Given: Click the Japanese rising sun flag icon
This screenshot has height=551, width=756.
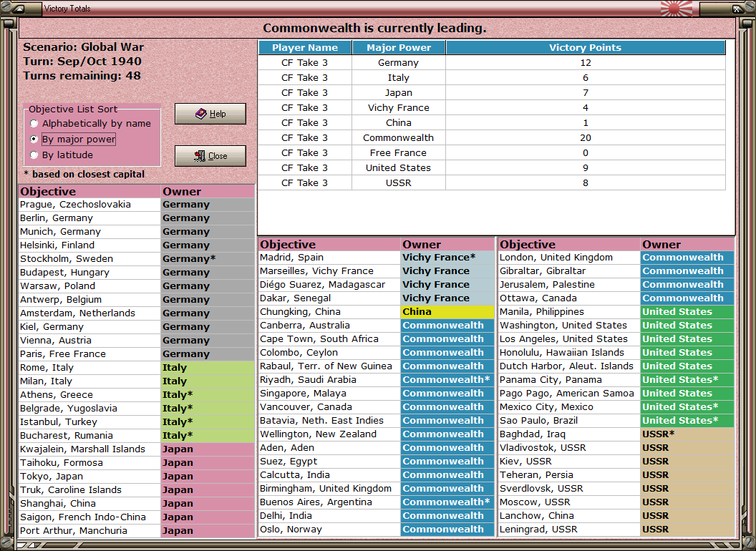Looking at the screenshot, I should coord(676,8).
